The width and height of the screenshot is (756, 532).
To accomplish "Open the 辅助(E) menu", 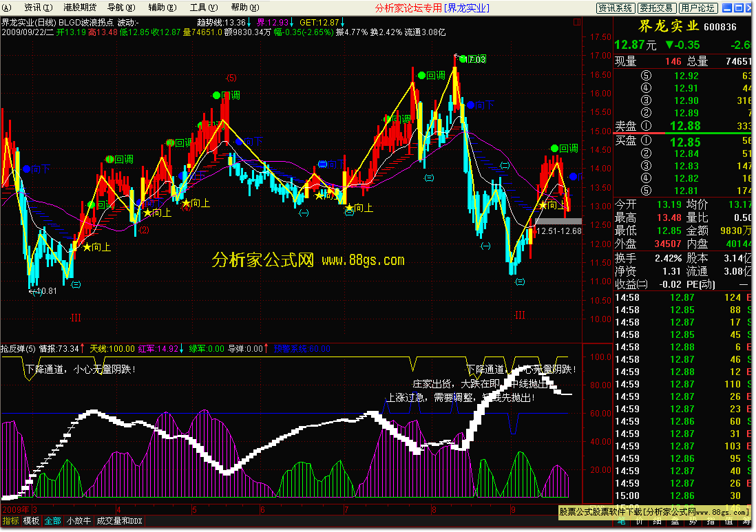I will point(162,8).
